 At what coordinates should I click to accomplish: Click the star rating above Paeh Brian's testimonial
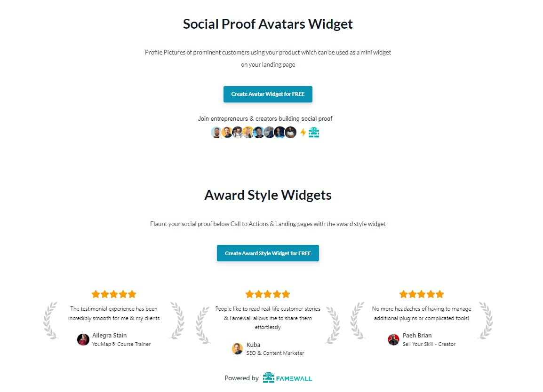pos(422,294)
